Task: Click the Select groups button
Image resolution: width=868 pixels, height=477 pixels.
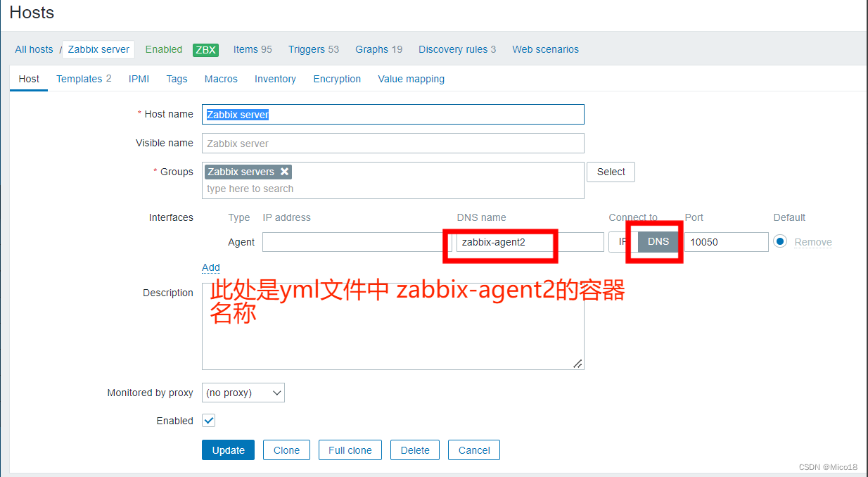Action: click(611, 172)
